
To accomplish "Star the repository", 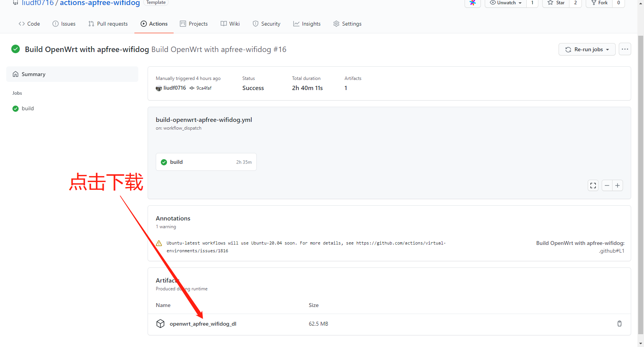I will click(x=556, y=3).
